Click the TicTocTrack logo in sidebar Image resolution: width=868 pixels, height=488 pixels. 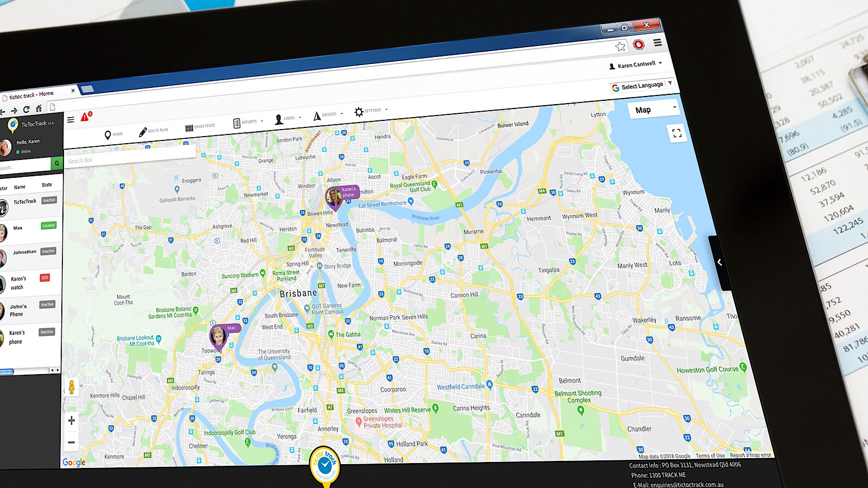[13, 125]
